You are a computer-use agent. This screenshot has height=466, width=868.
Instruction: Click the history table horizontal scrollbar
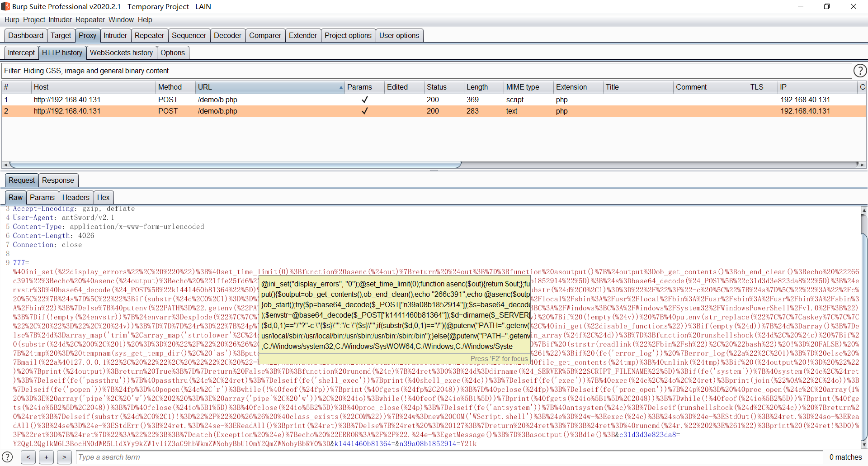[235, 165]
